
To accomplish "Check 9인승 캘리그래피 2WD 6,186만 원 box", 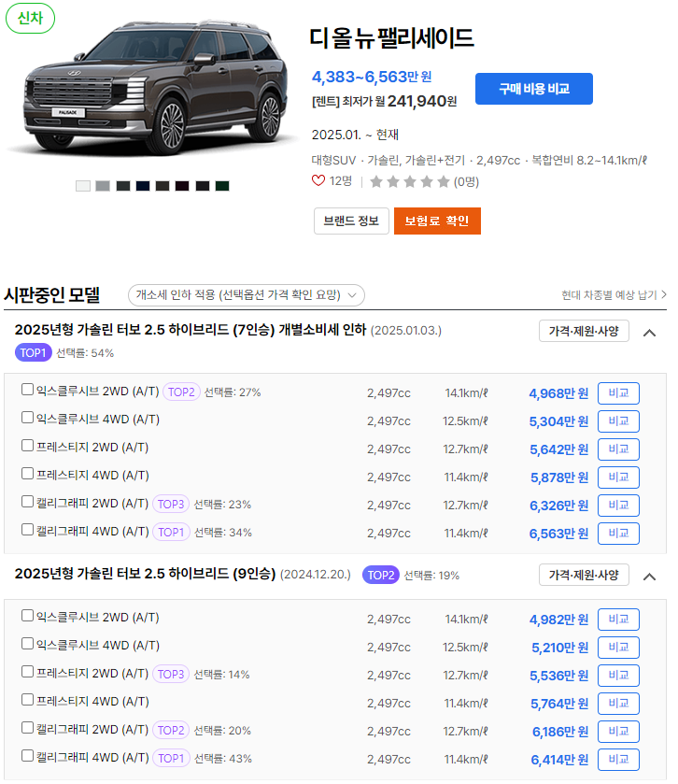I will point(27,728).
